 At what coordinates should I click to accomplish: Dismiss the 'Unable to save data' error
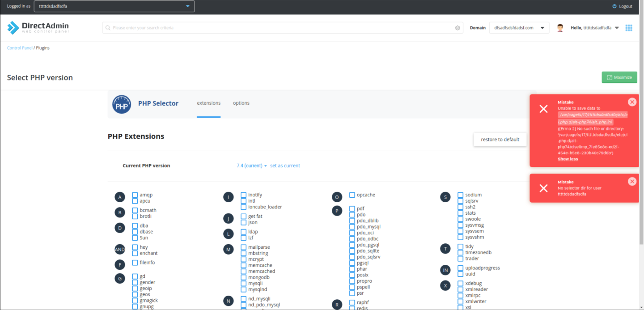pyautogui.click(x=632, y=102)
